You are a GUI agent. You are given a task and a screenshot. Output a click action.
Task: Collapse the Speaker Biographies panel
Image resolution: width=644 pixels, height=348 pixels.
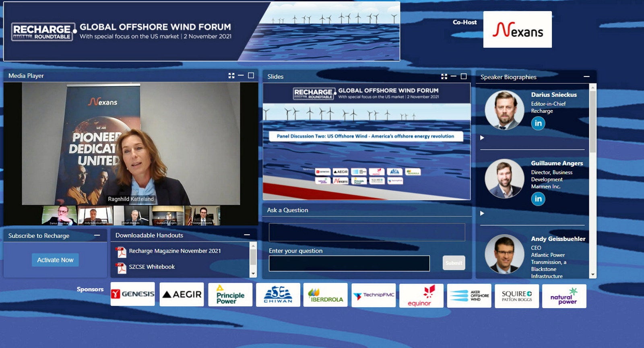click(x=586, y=76)
